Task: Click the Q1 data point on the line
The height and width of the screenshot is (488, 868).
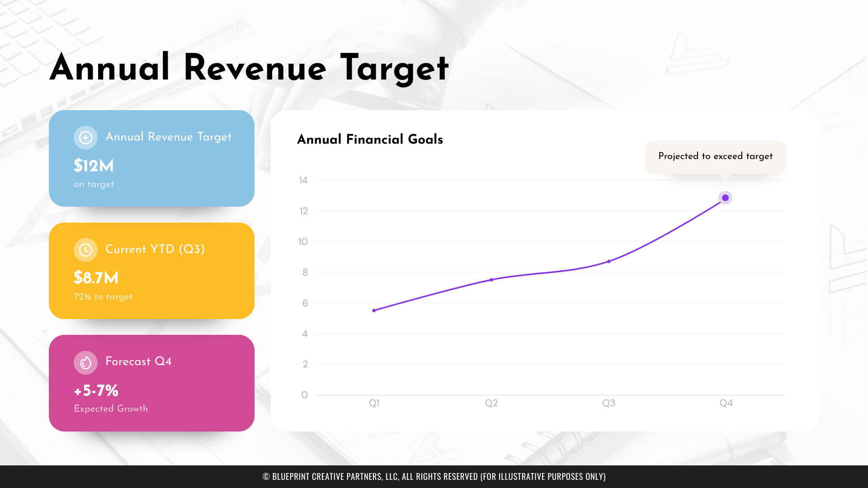Action: pyautogui.click(x=374, y=310)
